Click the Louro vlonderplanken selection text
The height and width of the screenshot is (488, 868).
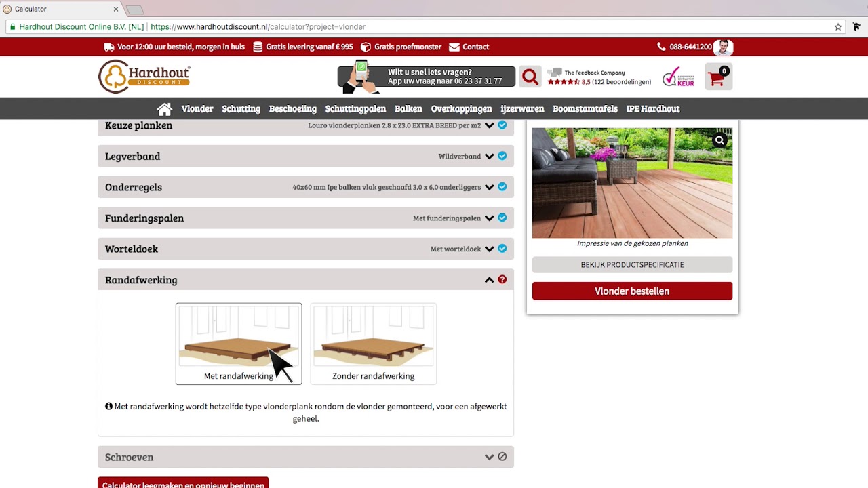coord(395,125)
